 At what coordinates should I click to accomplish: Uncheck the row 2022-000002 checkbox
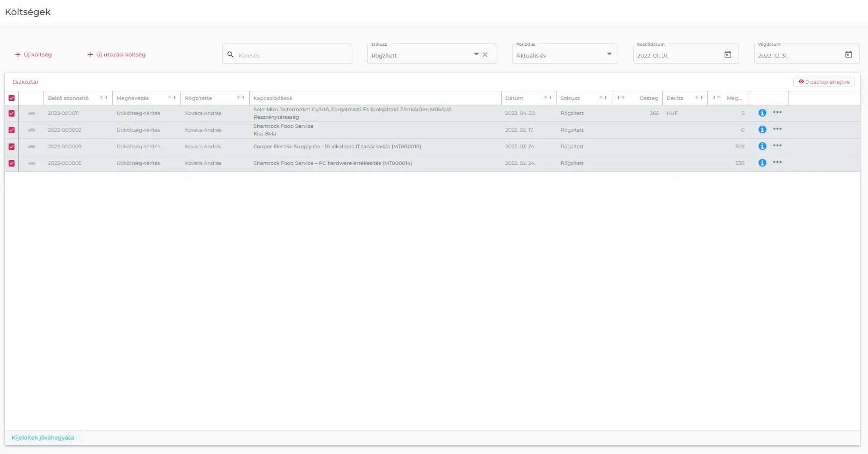[x=11, y=130]
